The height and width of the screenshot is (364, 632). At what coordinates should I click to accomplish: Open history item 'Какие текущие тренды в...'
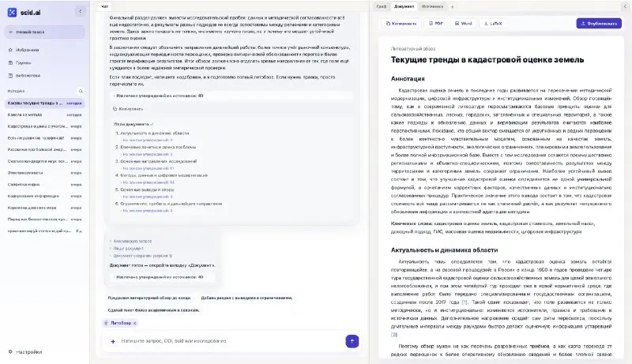coord(44,103)
